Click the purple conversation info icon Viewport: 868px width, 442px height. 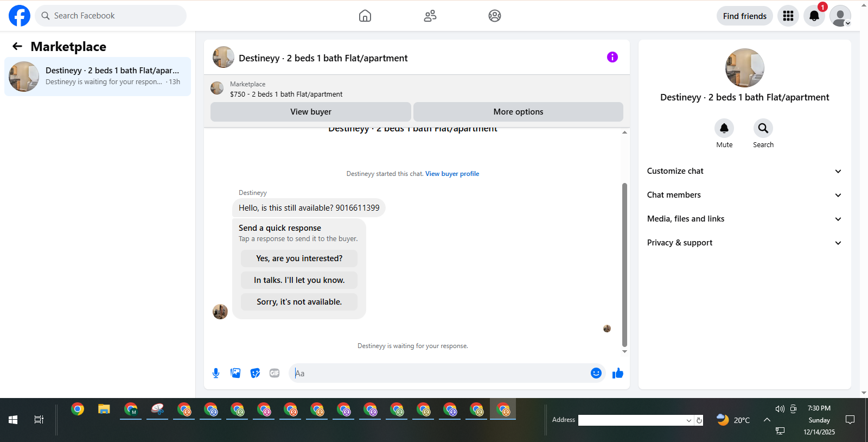[x=612, y=57]
